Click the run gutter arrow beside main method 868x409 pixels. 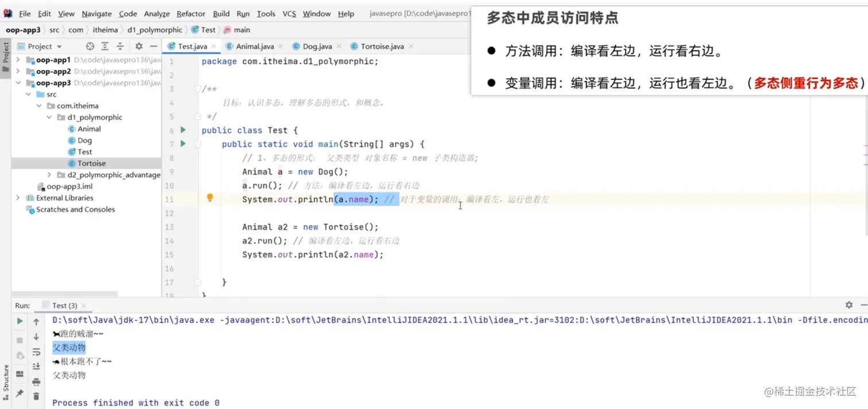click(183, 144)
